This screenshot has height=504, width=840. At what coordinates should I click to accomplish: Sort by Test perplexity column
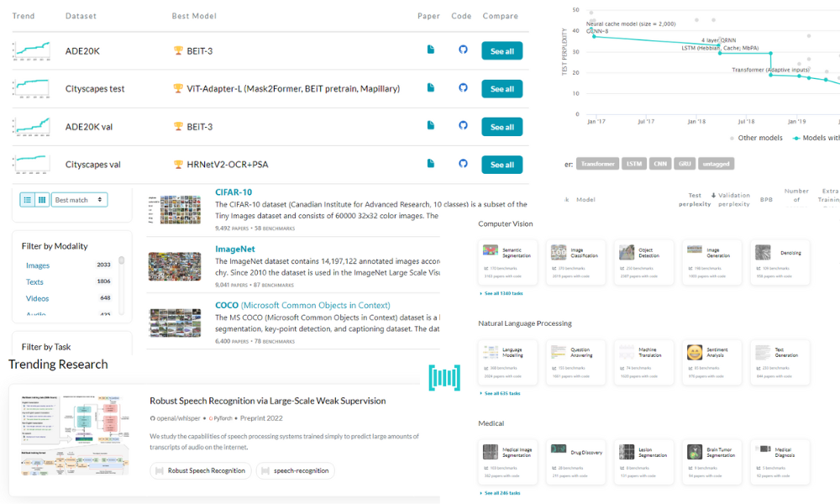click(695, 199)
